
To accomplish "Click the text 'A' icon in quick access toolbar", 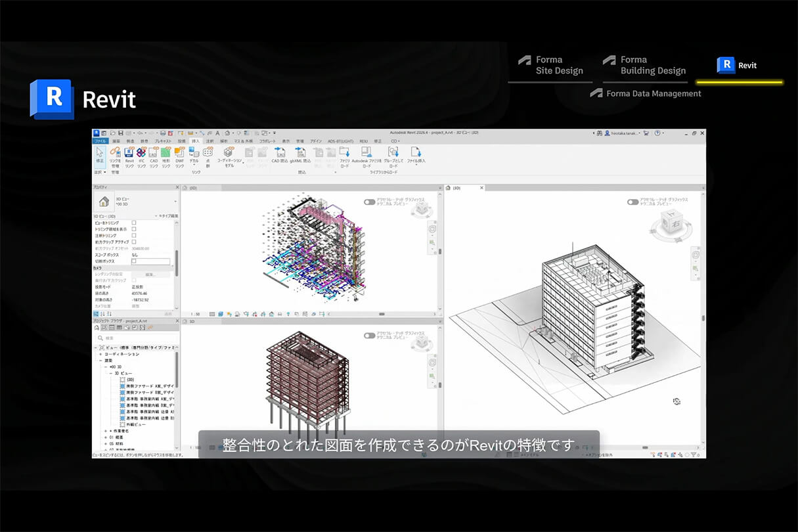I will click(217, 133).
